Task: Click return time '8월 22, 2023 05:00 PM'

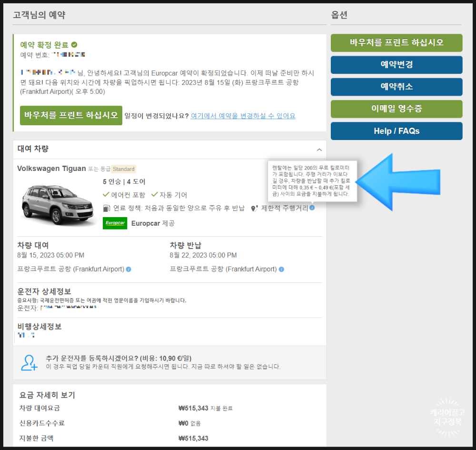Action: coord(203,255)
